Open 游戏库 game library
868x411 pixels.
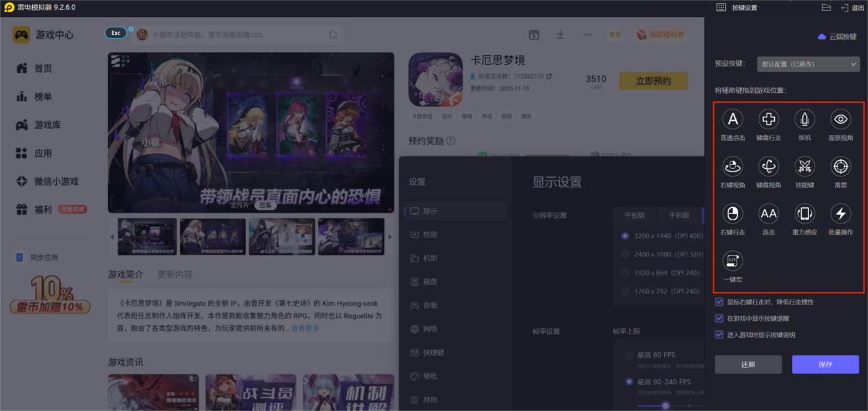(48, 125)
